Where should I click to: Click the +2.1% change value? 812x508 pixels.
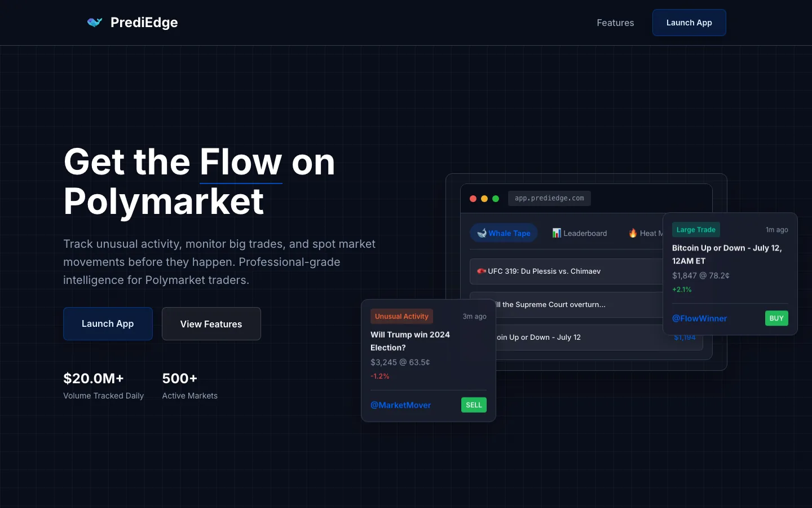click(682, 290)
